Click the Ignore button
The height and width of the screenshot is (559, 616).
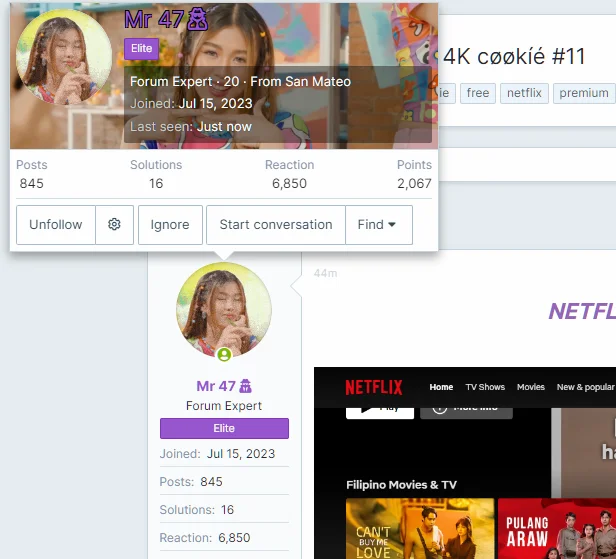pyautogui.click(x=170, y=225)
